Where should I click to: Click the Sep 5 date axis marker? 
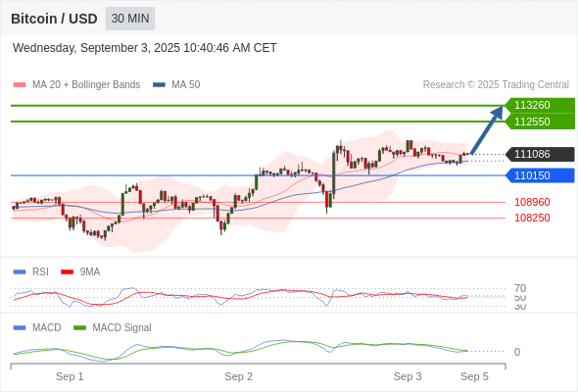pyautogui.click(x=474, y=376)
